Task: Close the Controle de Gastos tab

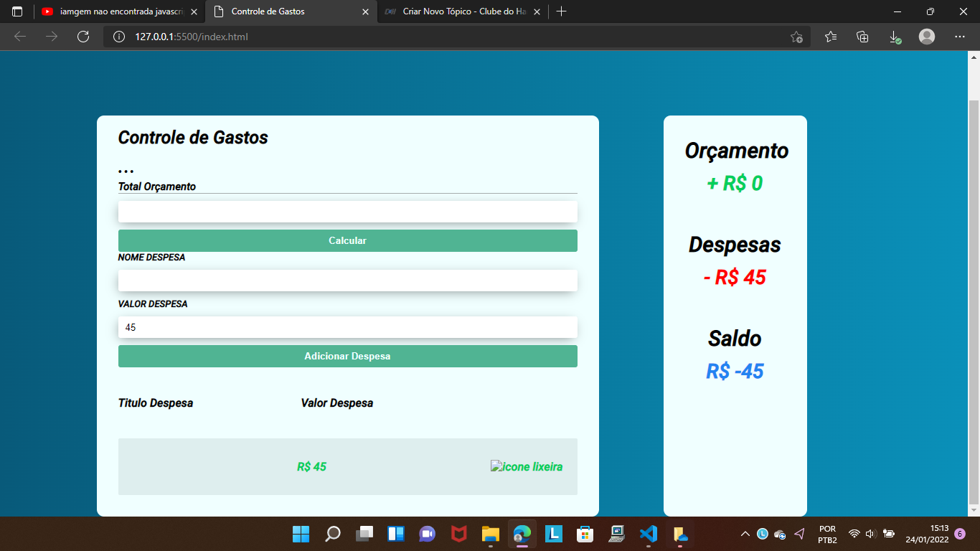Action: [x=365, y=11]
